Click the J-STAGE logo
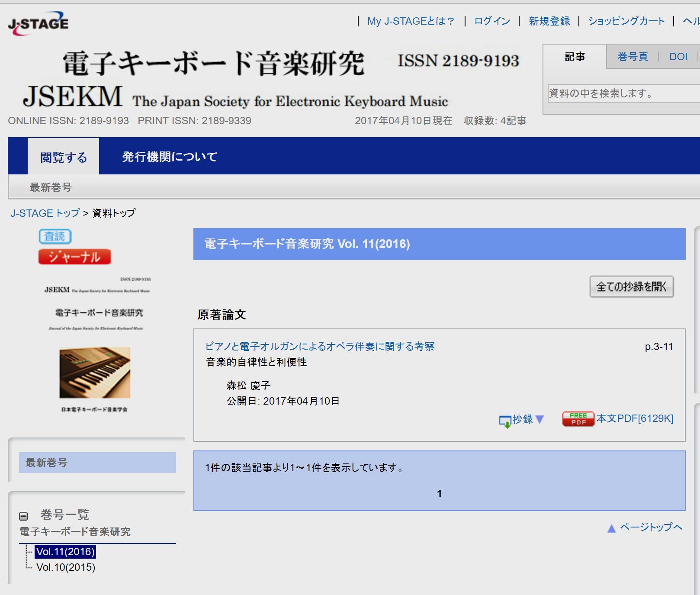This screenshot has height=595, width=700. pyautogui.click(x=38, y=23)
